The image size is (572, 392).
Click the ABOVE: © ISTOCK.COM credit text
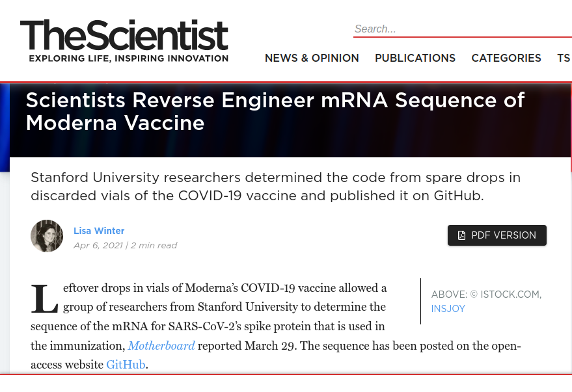tap(486, 294)
